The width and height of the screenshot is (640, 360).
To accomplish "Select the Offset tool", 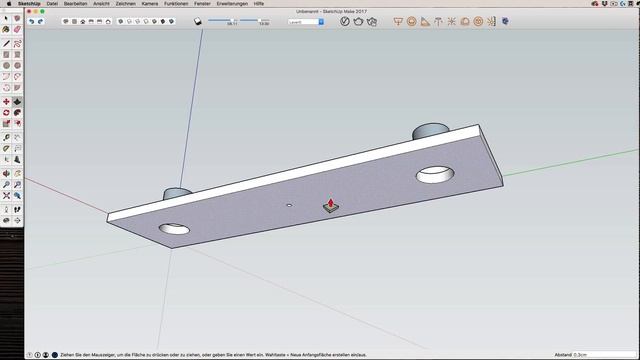I will [17, 123].
